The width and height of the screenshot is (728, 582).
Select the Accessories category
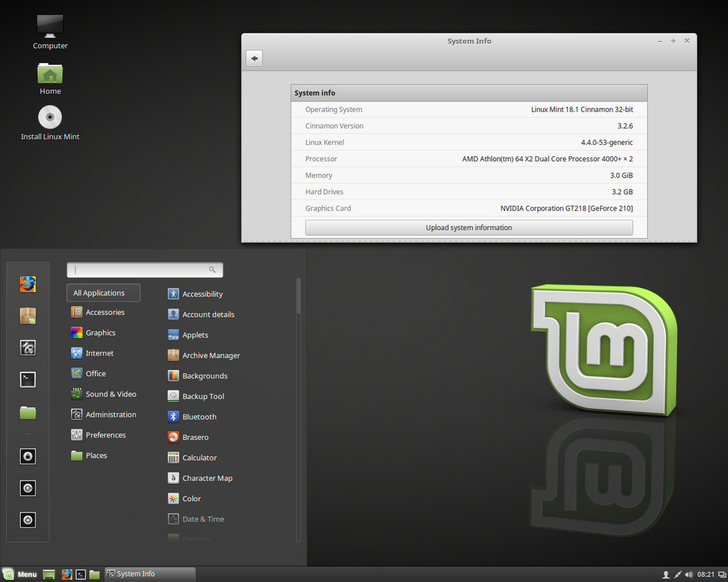point(98,313)
